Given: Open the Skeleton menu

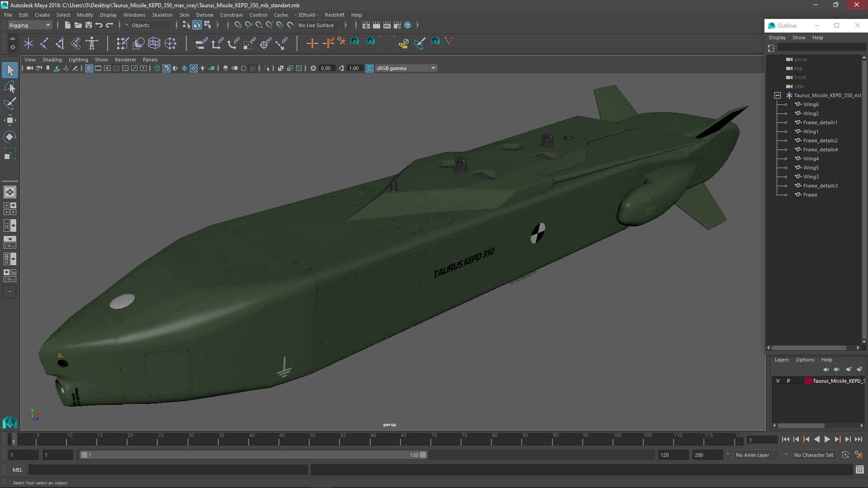Looking at the screenshot, I should [162, 15].
